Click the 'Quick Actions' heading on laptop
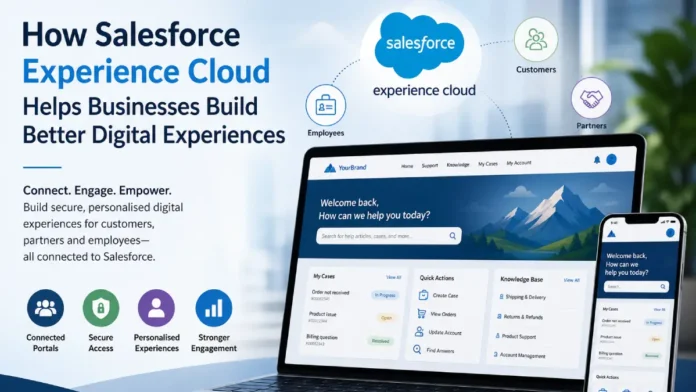Image resolution: width=696 pixels, height=392 pixels. pos(437,278)
